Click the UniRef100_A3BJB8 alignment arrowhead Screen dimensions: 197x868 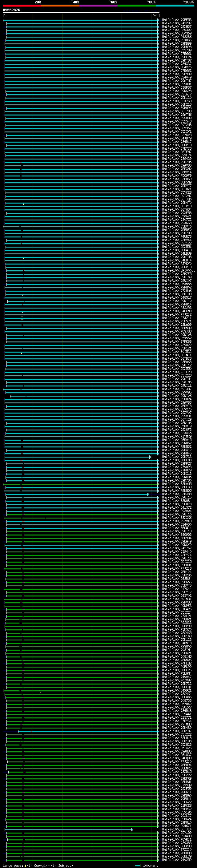(x=148, y=494)
